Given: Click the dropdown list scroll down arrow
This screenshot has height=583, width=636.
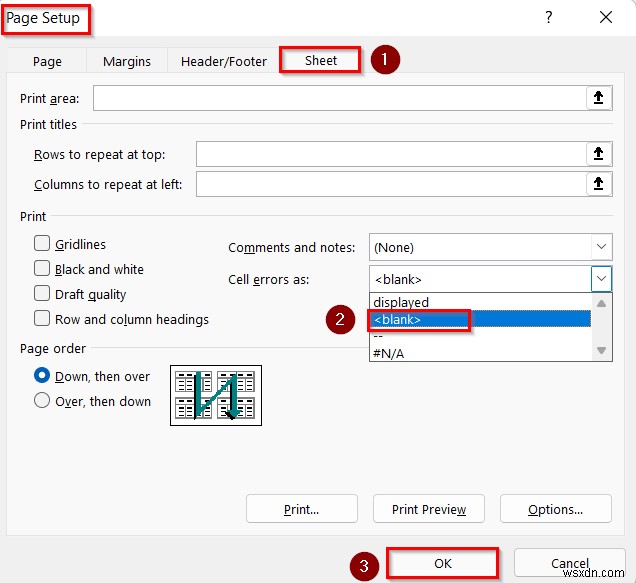Looking at the screenshot, I should [602, 350].
